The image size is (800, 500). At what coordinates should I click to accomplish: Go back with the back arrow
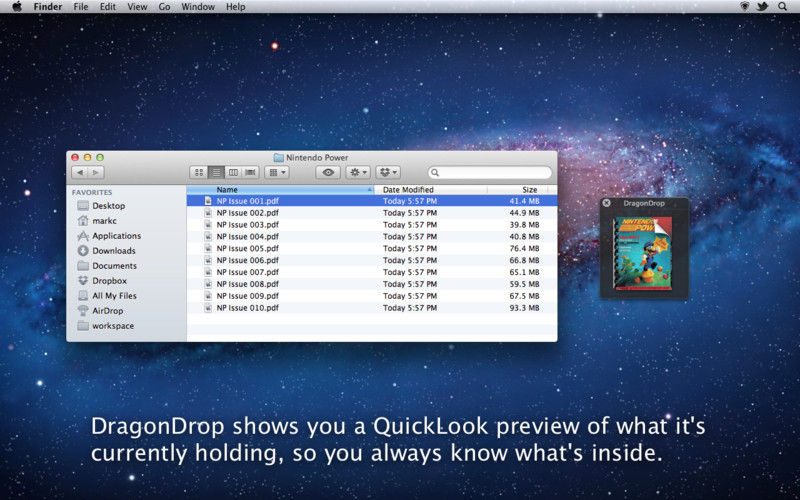click(x=79, y=173)
